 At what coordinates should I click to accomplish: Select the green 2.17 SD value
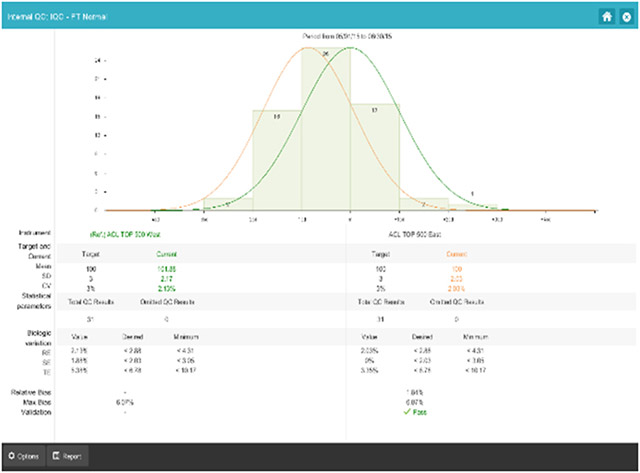[x=166, y=279]
